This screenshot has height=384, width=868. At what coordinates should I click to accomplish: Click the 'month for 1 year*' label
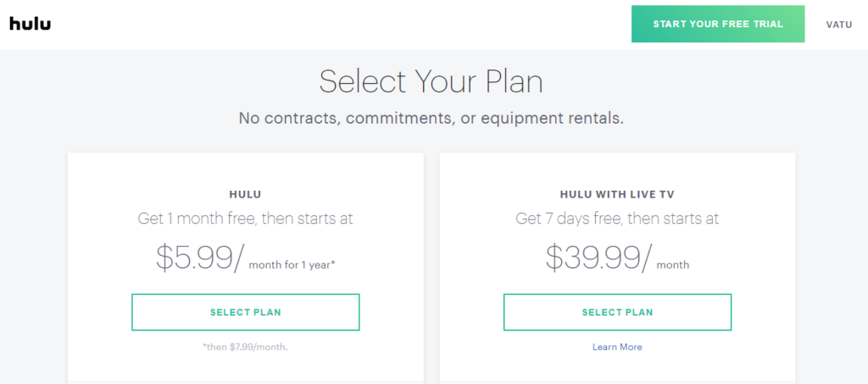pyautogui.click(x=292, y=265)
